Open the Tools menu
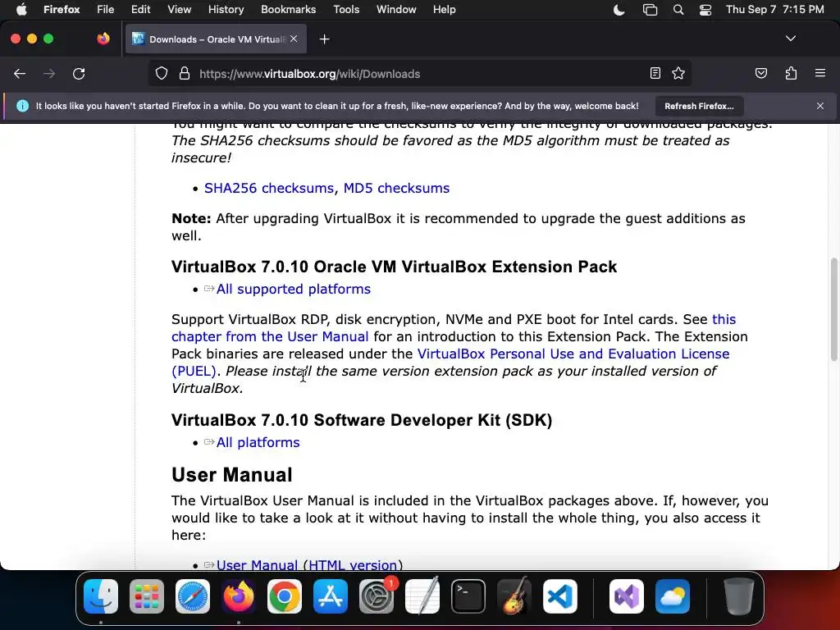The image size is (840, 630). [346, 10]
